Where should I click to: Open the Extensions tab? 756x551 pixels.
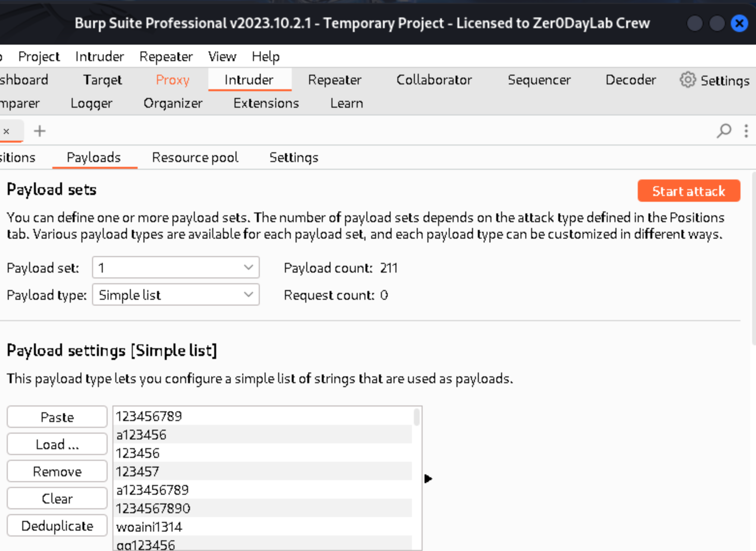click(266, 103)
